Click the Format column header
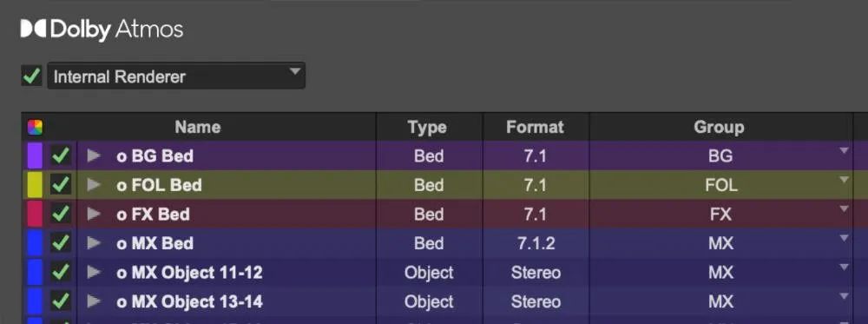The width and height of the screenshot is (868, 324). (536, 128)
